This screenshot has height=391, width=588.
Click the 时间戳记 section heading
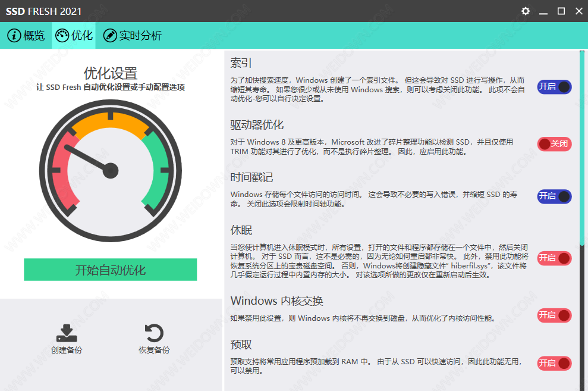point(251,177)
